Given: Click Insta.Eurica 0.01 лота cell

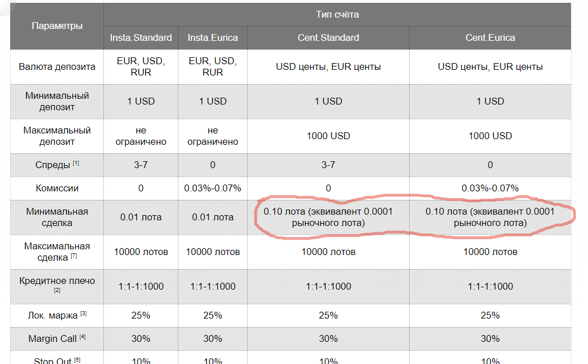Looking at the screenshot, I should point(212,217).
